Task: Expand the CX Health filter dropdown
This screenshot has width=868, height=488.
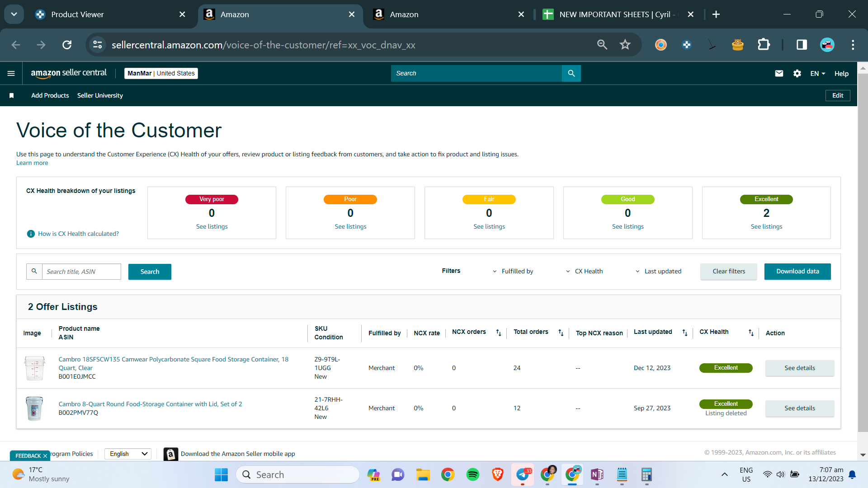Action: [584, 271]
